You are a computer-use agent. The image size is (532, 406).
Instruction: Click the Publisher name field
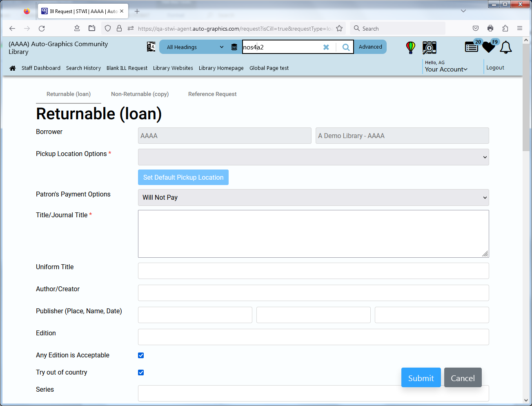(314, 315)
